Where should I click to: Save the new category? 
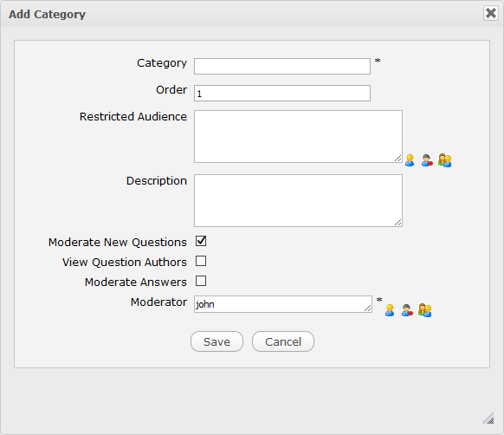tap(217, 341)
